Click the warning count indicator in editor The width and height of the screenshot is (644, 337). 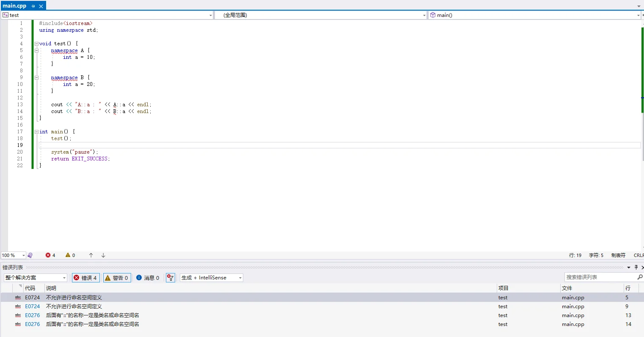70,255
